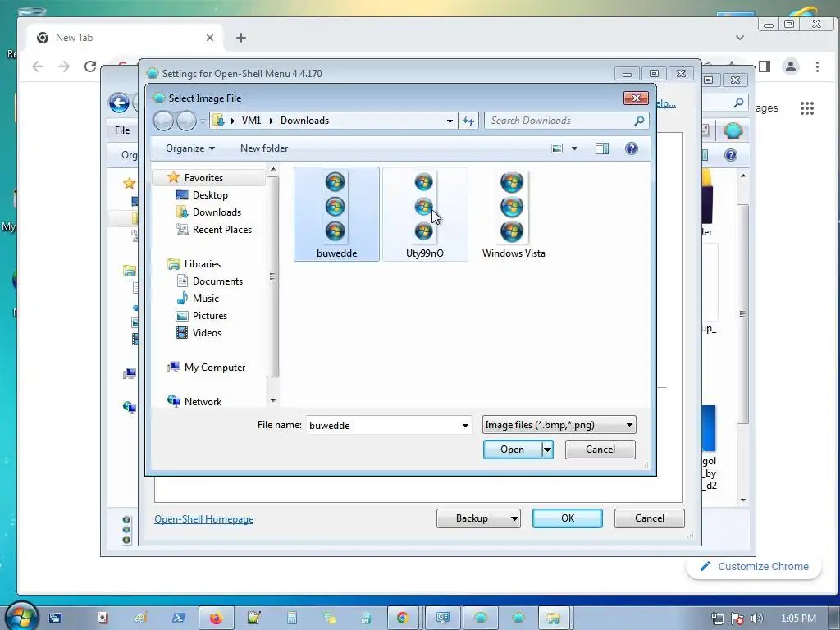Viewport: 840px width, 630px height.
Task: Open Recent Places in navigation pane
Action: tap(221, 230)
